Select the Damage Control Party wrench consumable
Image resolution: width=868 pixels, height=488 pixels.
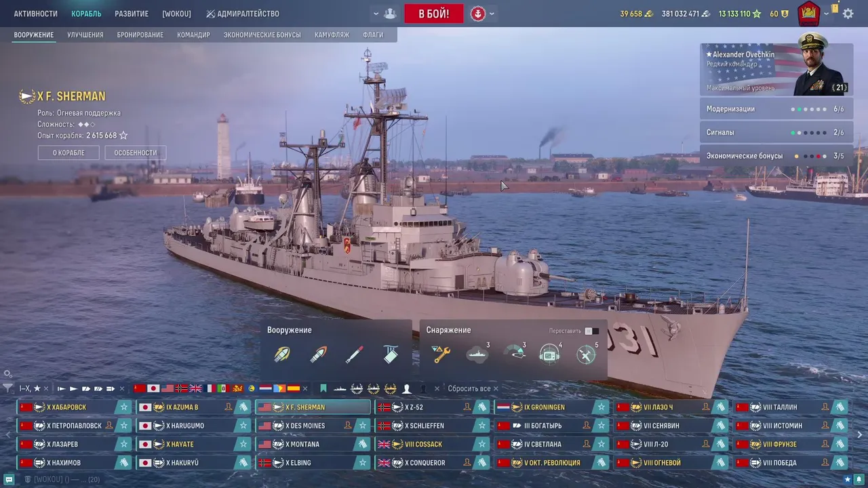coord(441,354)
